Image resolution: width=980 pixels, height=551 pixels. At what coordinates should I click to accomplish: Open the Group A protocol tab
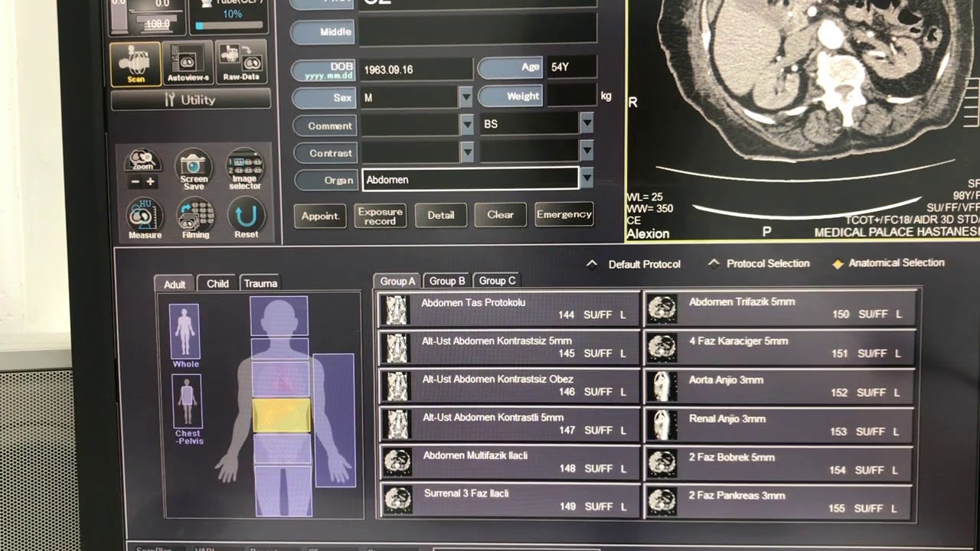coord(397,281)
